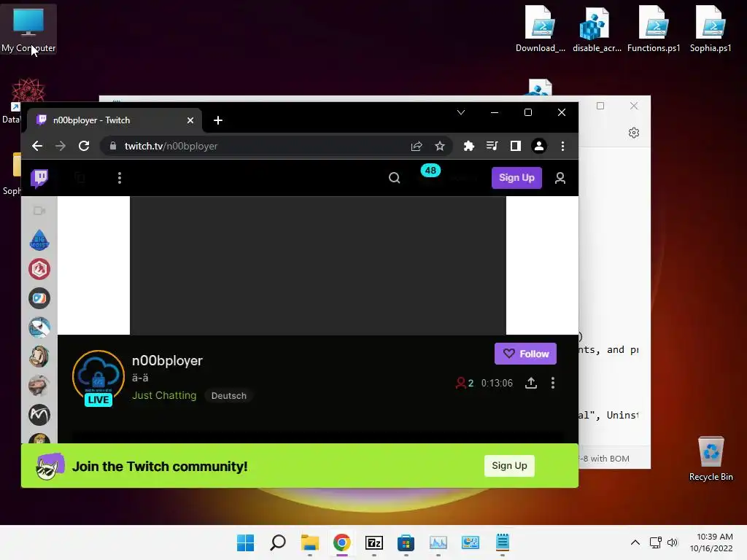Click the n00bployer channel name
The width and height of the screenshot is (747, 560).
coord(167,361)
